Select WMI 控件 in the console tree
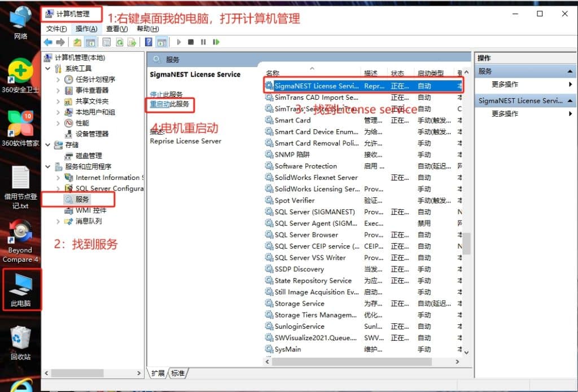The image size is (578, 392). point(91,210)
